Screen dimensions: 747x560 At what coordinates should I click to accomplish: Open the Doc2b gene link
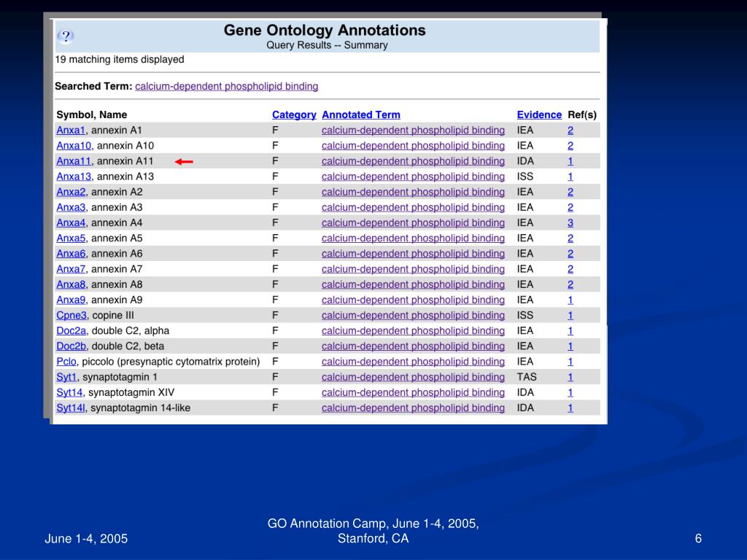coord(71,346)
